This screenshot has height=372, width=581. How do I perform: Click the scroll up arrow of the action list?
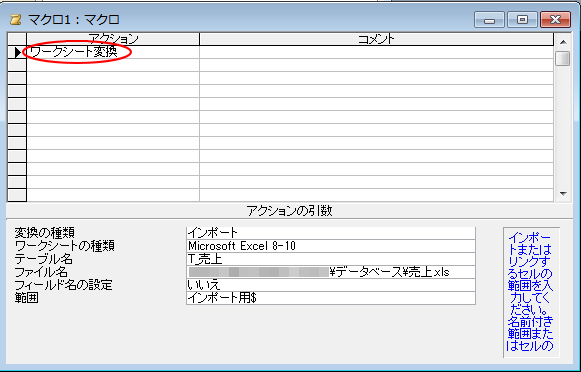563,42
